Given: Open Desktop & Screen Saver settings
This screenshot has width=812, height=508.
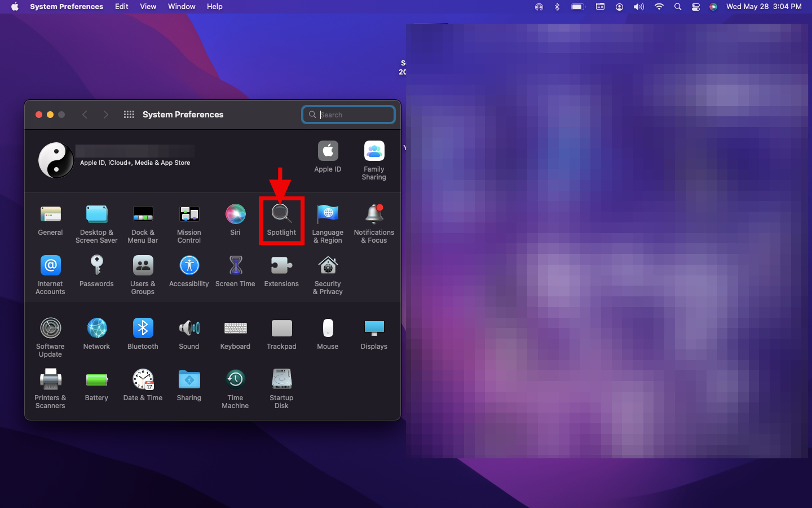Looking at the screenshot, I should click(96, 224).
